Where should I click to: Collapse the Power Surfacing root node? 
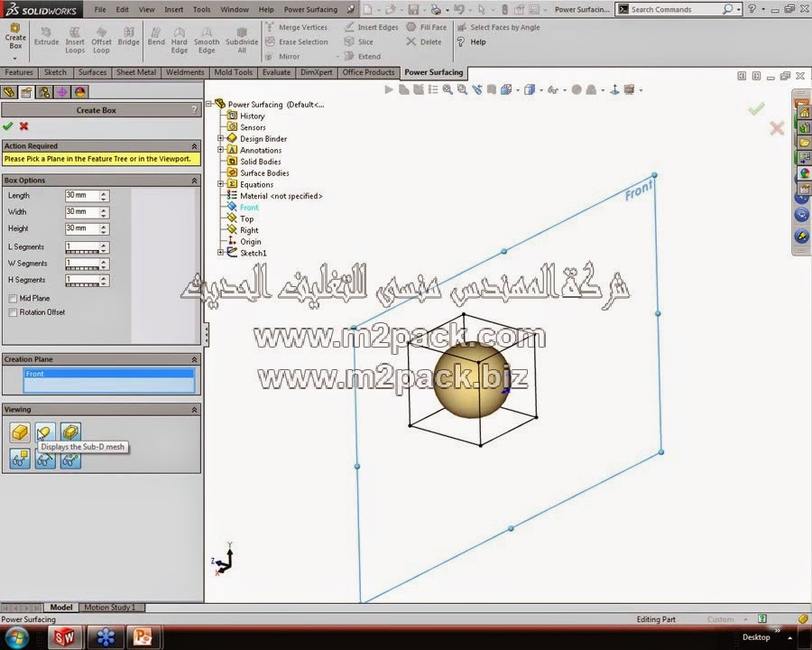click(209, 104)
